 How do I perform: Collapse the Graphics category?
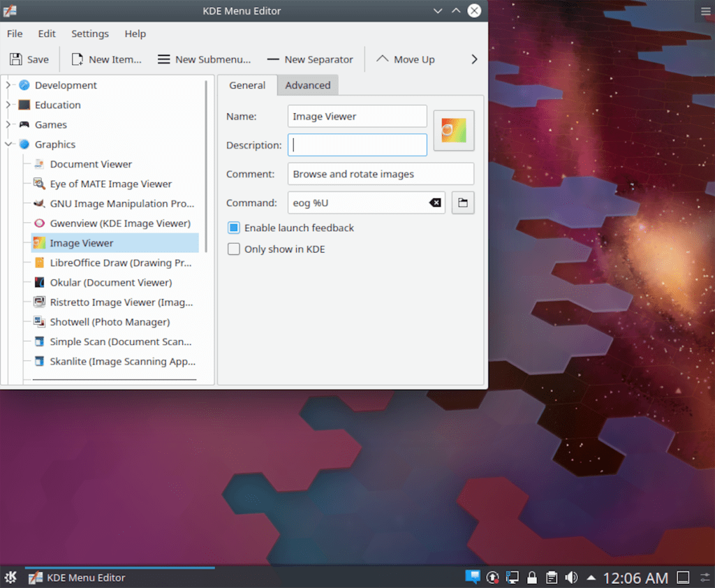click(8, 144)
